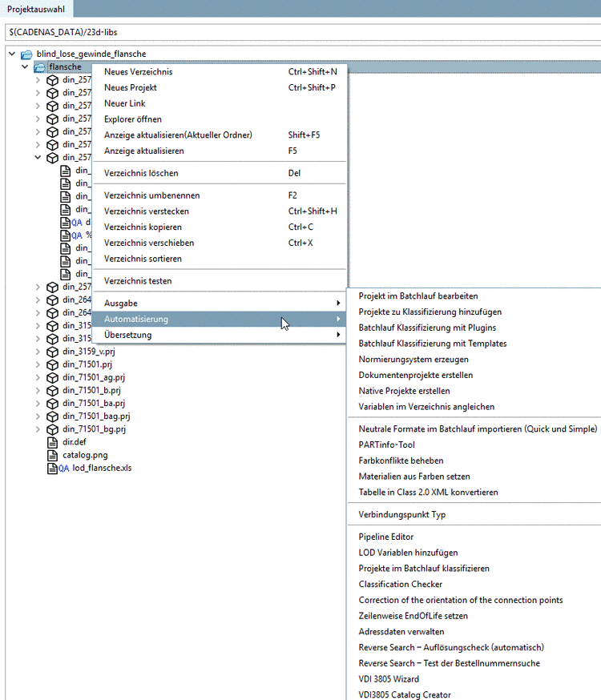
Task: Click cube icon next to din_71501_ba.prj
Action: tap(53, 404)
